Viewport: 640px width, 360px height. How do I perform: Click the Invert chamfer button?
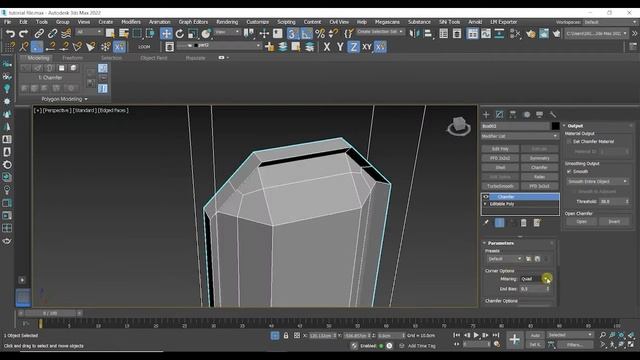pyautogui.click(x=614, y=222)
